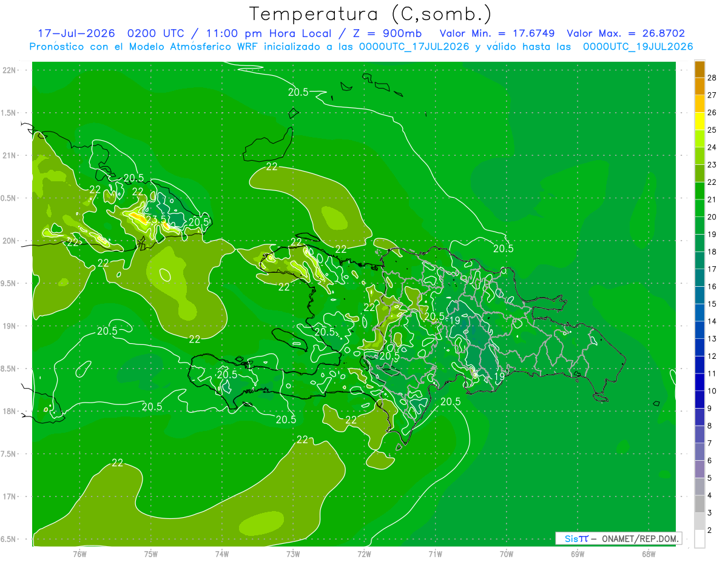Click the '24' color scale label
This screenshot has height=562, width=728.
(712, 147)
